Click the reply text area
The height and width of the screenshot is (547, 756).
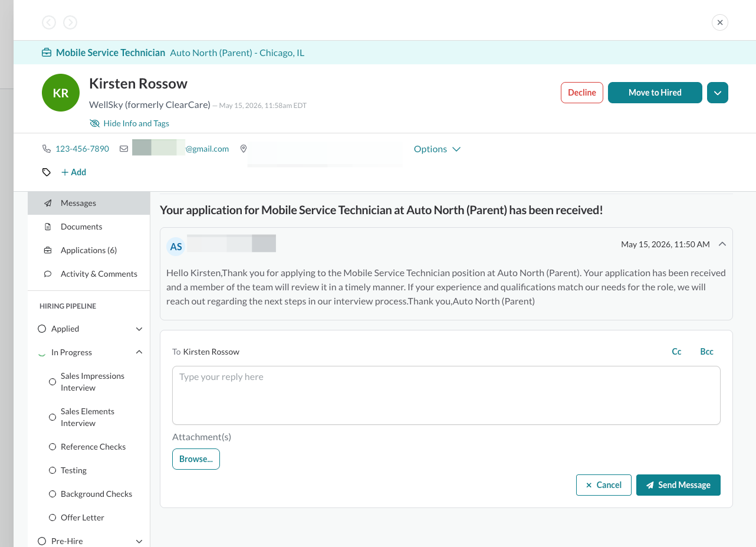point(446,395)
